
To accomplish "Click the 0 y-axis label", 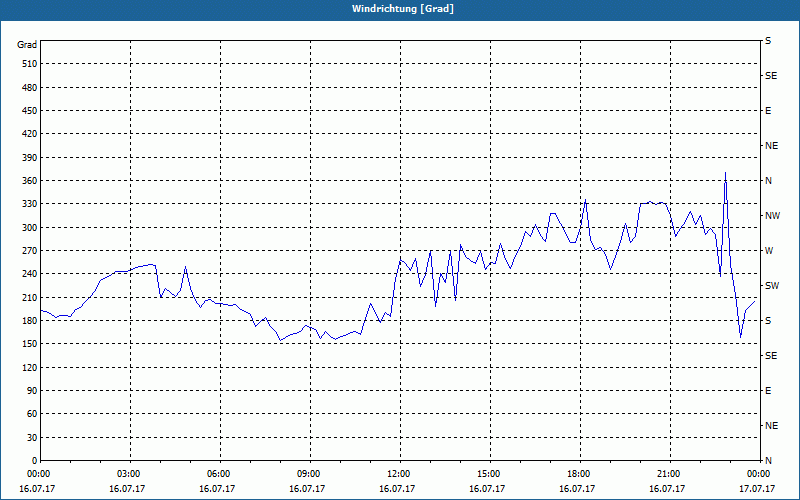I will click(35, 460).
